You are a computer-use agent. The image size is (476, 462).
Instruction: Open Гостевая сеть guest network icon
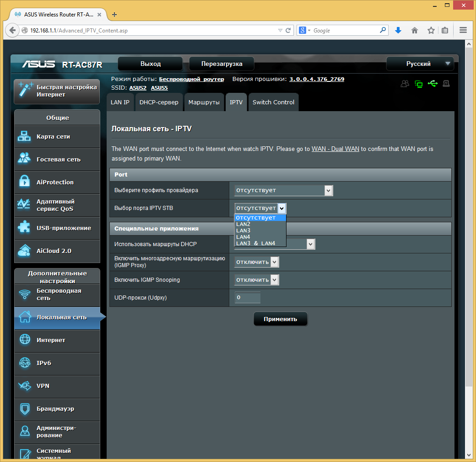point(24,158)
